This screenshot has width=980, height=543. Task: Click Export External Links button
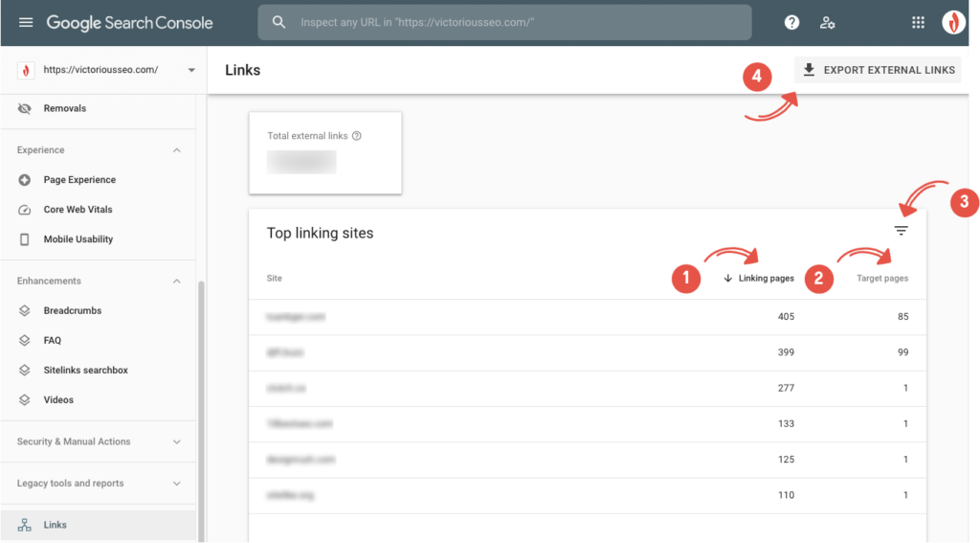click(878, 70)
